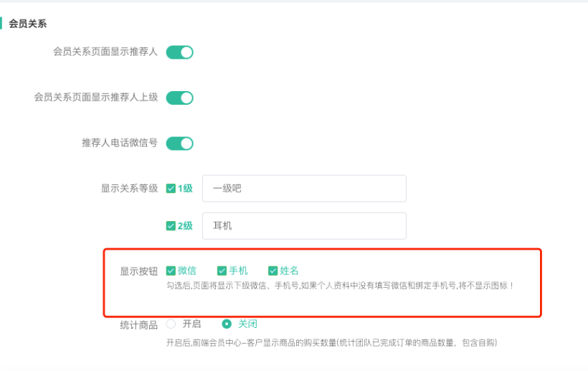The image size is (588, 371).
Task: Click the 统计商品 field label
Action: [138, 325]
